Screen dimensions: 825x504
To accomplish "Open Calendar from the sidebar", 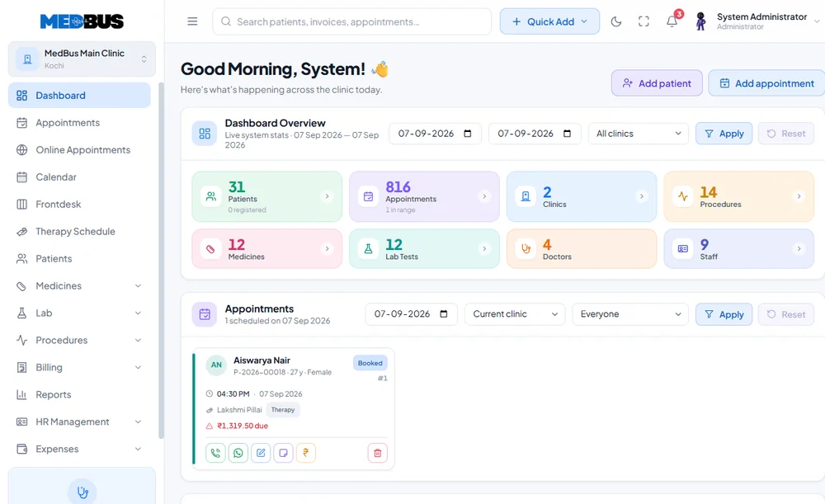I will point(79,177).
